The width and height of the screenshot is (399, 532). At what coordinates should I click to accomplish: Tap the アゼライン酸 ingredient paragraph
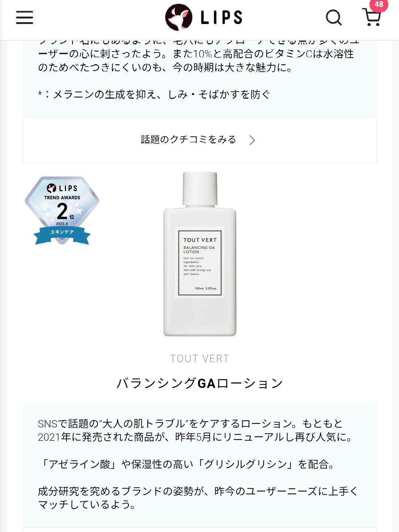pos(187,464)
